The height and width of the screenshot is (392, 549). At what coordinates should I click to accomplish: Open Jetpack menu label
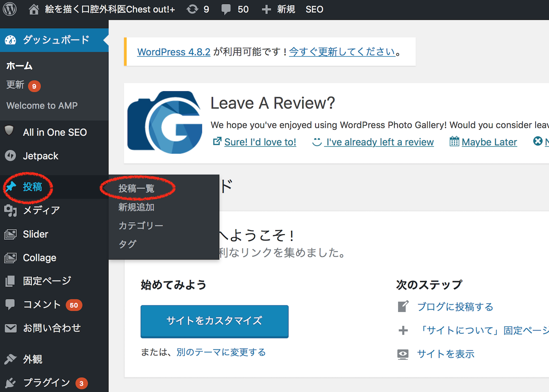(x=41, y=156)
